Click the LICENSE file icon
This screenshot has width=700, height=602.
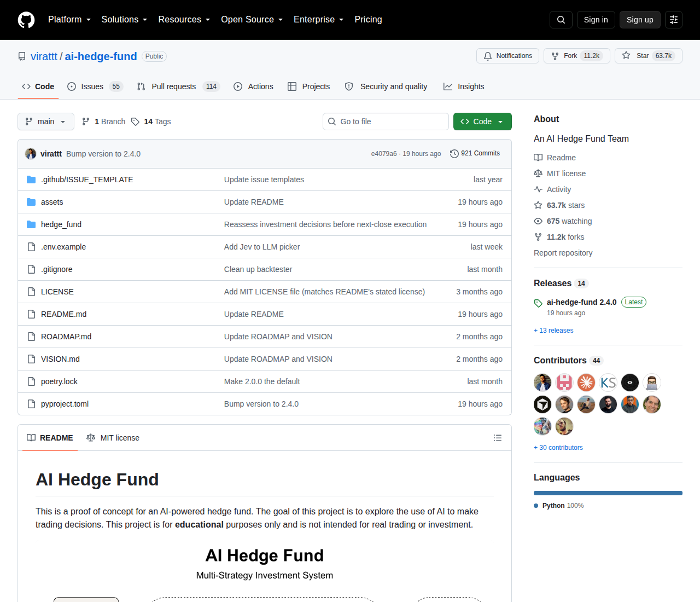pyautogui.click(x=31, y=292)
